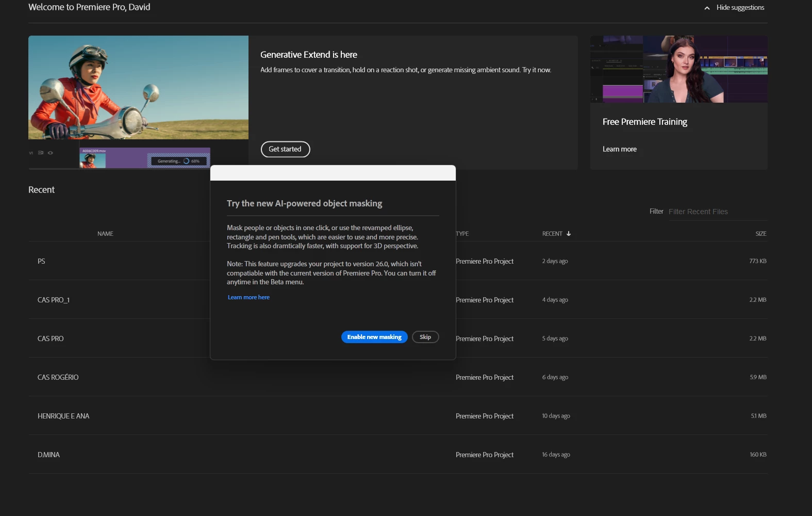Skip the AI-powered object masking dialog
This screenshot has width=812, height=516.
425,337
